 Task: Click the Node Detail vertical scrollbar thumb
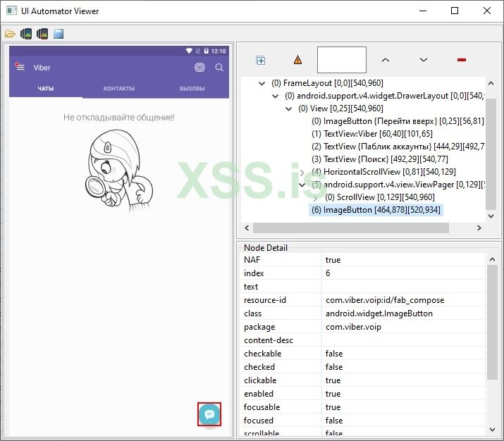coord(492,323)
